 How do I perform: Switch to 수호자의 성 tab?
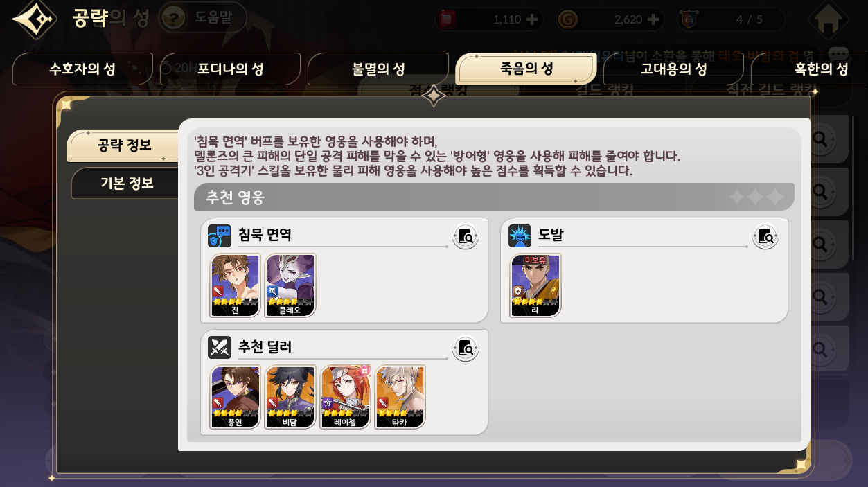click(x=82, y=69)
